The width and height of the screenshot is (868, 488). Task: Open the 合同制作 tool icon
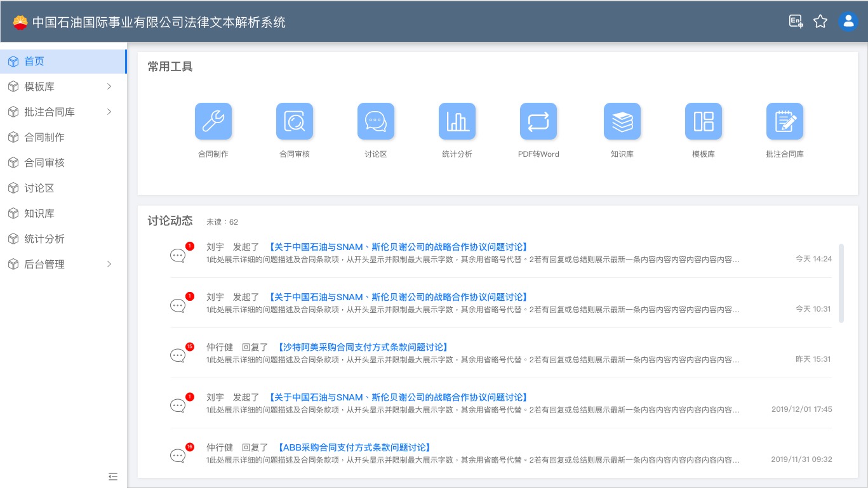coord(213,121)
